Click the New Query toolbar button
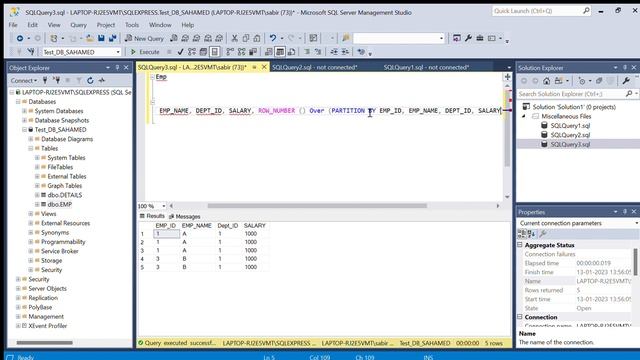Screen dimensions: 640x360 (x=144, y=38)
